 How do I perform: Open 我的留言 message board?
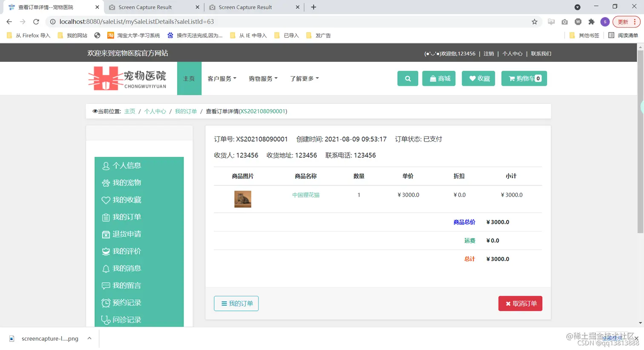126,285
